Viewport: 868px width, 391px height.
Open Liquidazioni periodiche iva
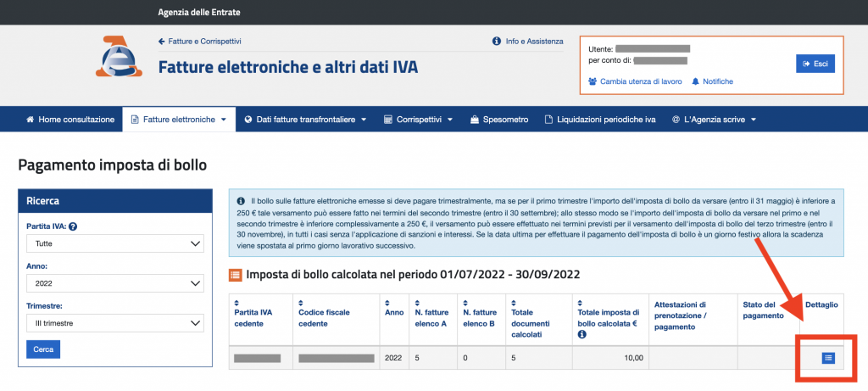pyautogui.click(x=600, y=119)
